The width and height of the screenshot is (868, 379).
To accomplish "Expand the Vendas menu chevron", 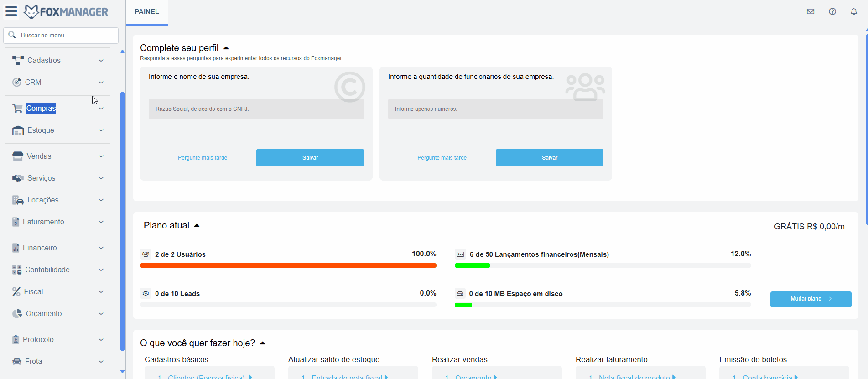I will pos(101,156).
